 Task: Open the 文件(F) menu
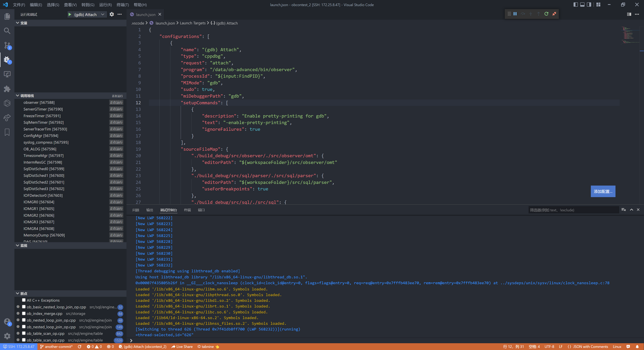(x=19, y=5)
